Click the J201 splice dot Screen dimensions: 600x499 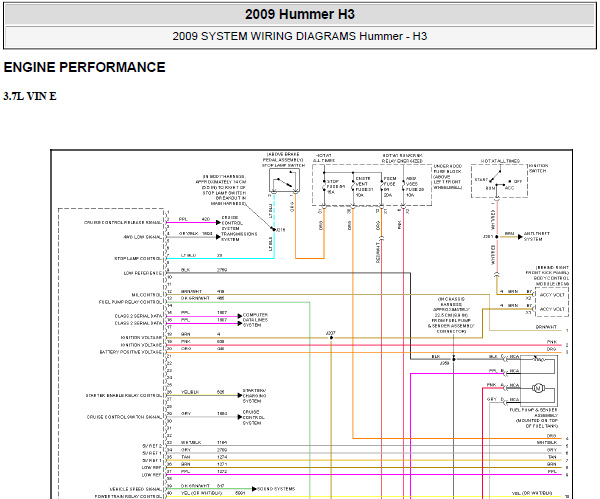point(497,237)
